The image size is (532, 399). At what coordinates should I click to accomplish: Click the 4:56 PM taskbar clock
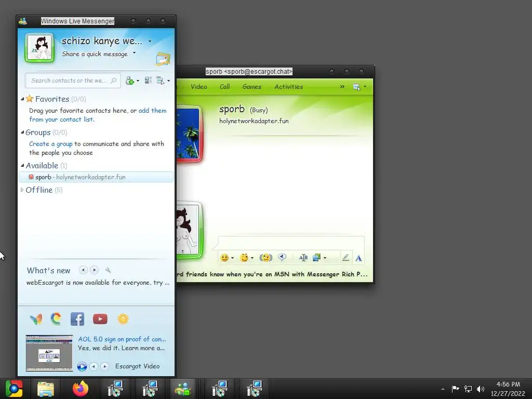tap(508, 384)
